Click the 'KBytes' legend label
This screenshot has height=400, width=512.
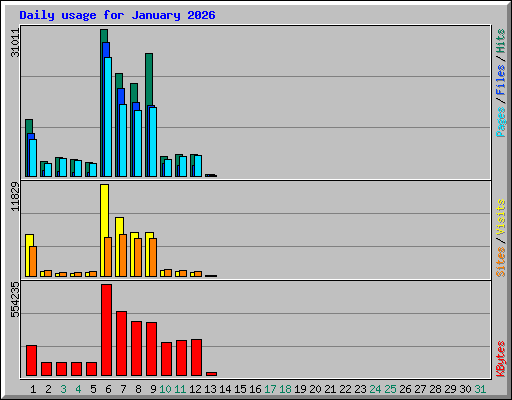click(x=501, y=359)
